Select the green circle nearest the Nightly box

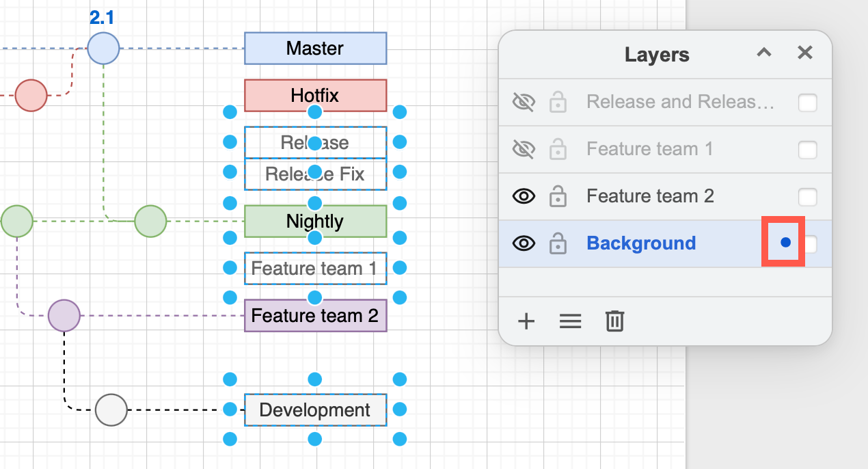(x=150, y=222)
